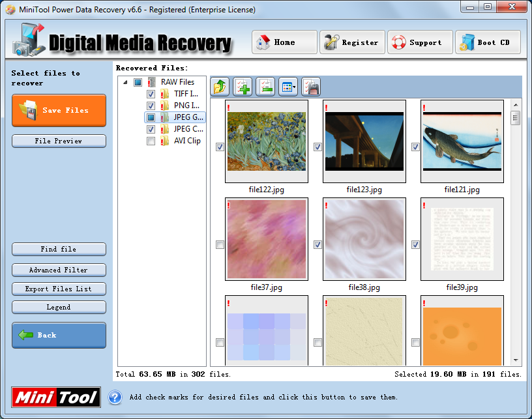The height and width of the screenshot is (419, 532).
Task: Click the orange Save Files button
Action: click(x=59, y=111)
